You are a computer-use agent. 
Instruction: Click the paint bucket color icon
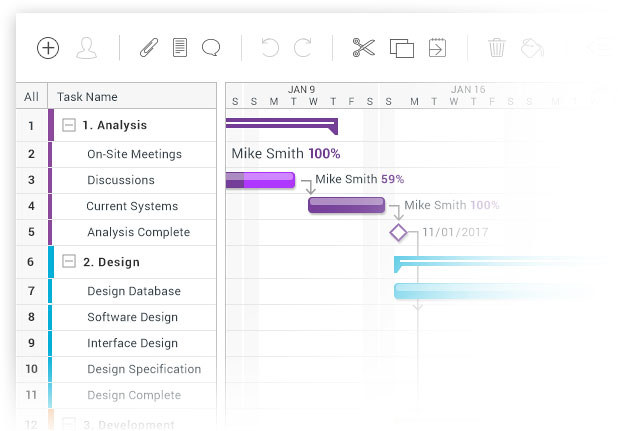point(532,48)
